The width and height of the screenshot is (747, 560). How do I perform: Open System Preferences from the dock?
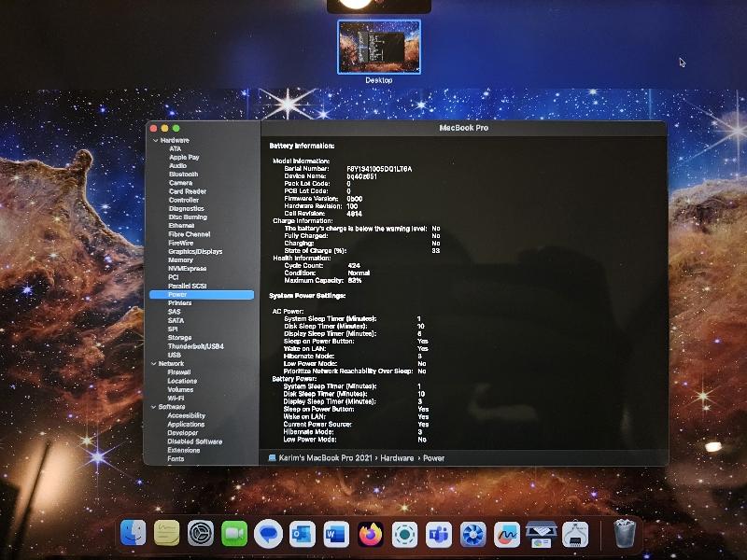pyautogui.click(x=201, y=534)
